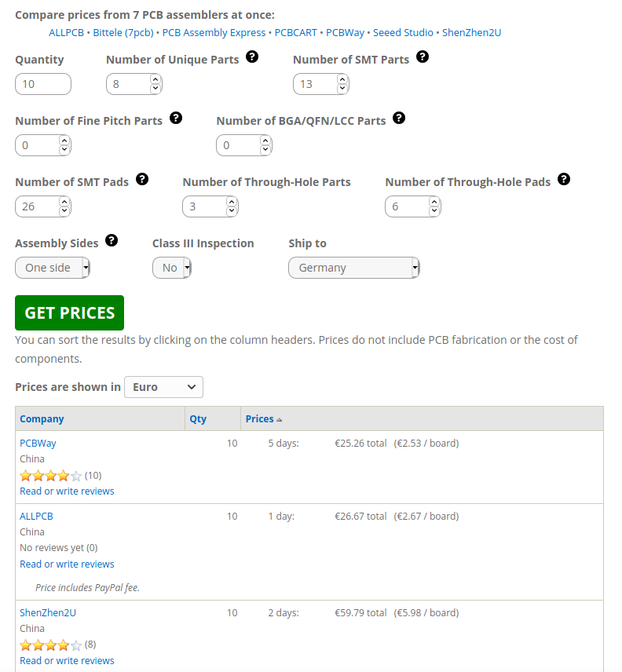Increment the Number of Unique Parts stepper

155,79
